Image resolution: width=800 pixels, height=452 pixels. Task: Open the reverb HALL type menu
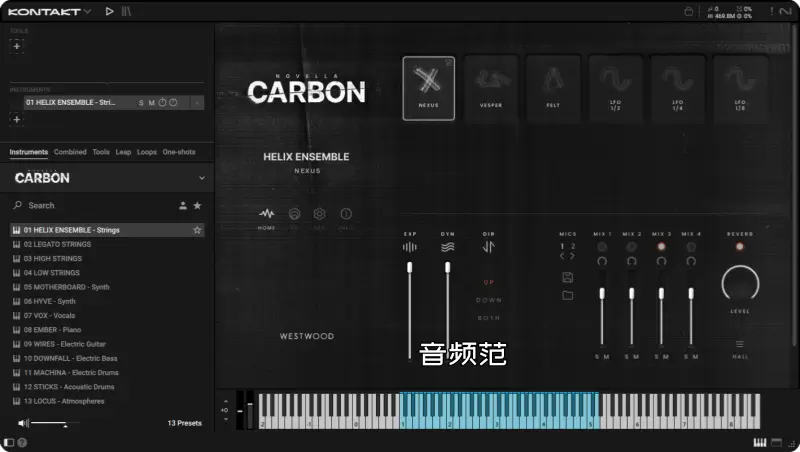pyautogui.click(x=740, y=349)
